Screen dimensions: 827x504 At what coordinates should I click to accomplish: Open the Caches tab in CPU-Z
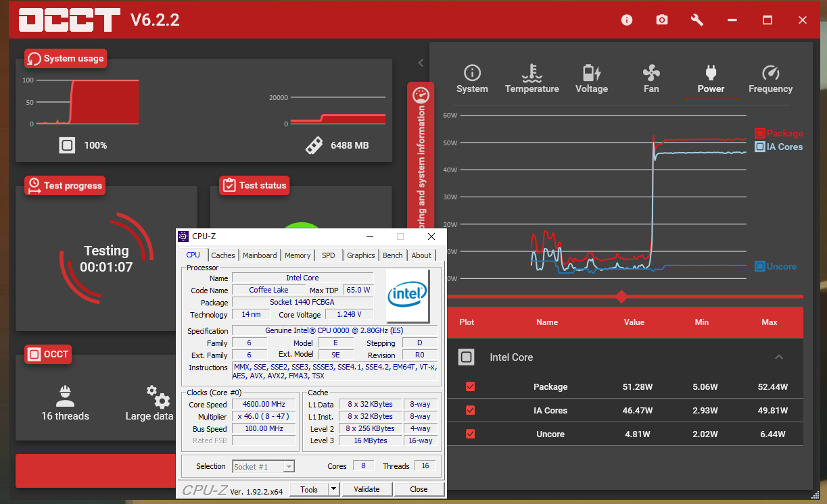click(223, 255)
